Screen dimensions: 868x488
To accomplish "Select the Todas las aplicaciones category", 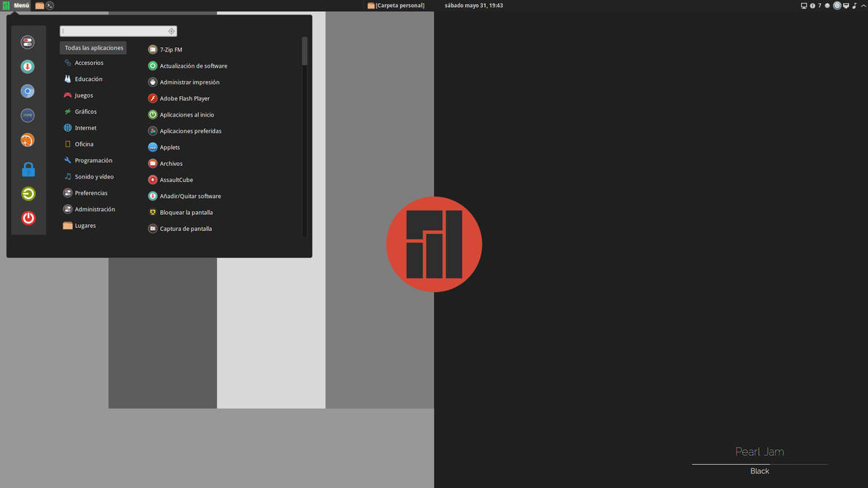I will click(x=93, y=47).
